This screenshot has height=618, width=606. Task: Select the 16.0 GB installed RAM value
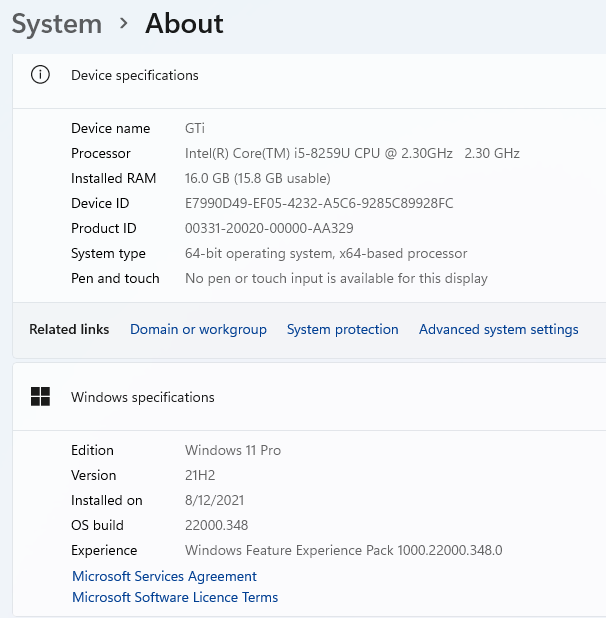point(258,178)
